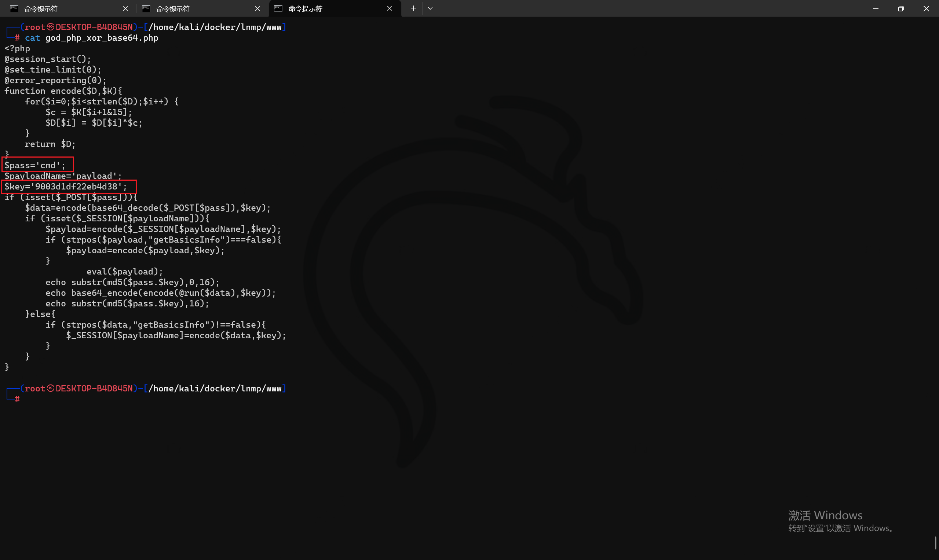This screenshot has width=939, height=560.
Task: Switch to the second 命令提示符 tab
Action: point(172,9)
